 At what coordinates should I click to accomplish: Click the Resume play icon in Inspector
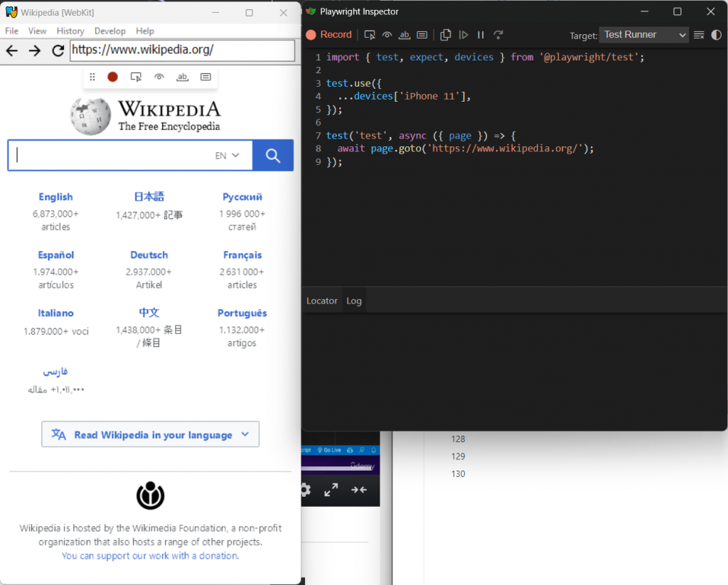point(464,35)
